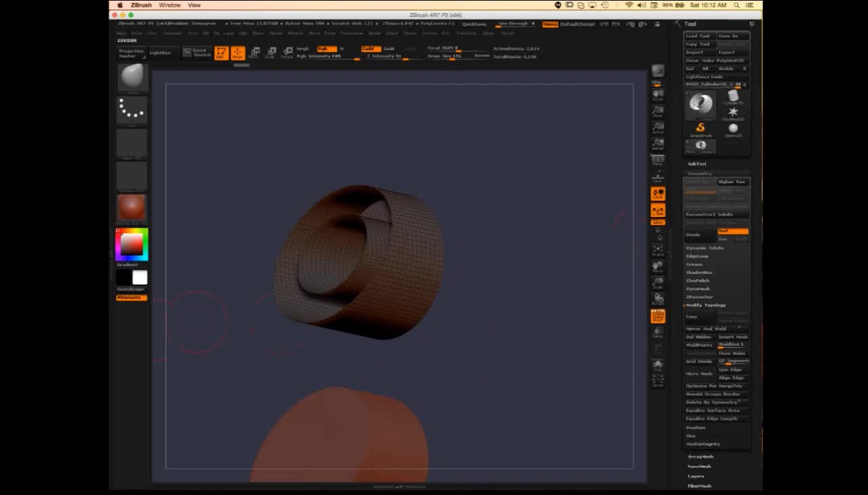This screenshot has height=495, width=868.
Task: Click the right shelf Rotate view icon
Action: pos(658,299)
